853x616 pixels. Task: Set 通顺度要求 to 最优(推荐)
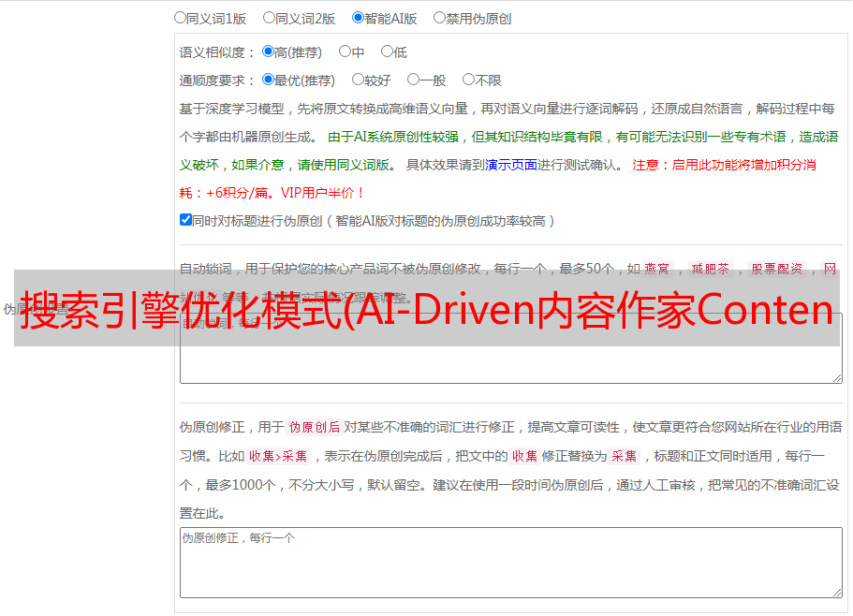268,80
